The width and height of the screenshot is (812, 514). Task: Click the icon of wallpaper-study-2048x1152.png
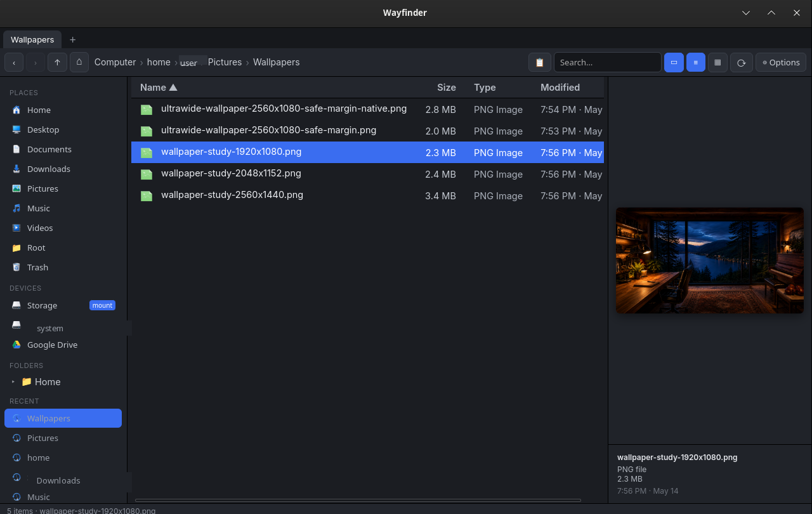147,175
